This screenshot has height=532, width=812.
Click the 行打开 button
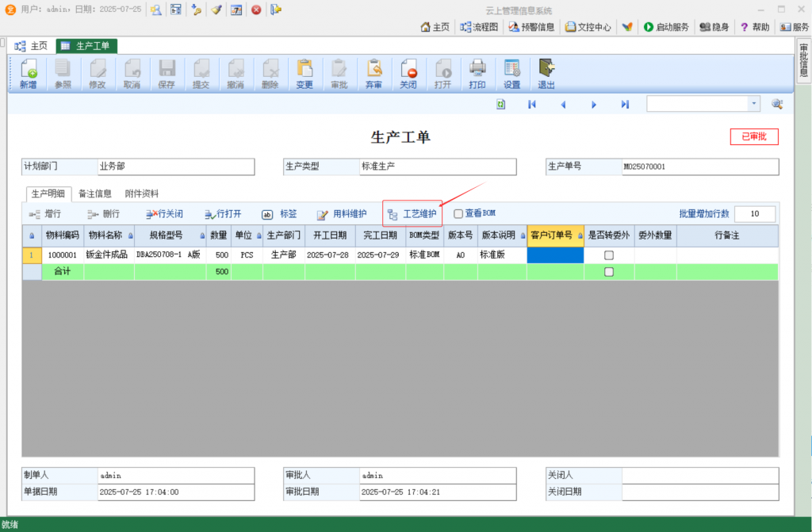(x=223, y=214)
